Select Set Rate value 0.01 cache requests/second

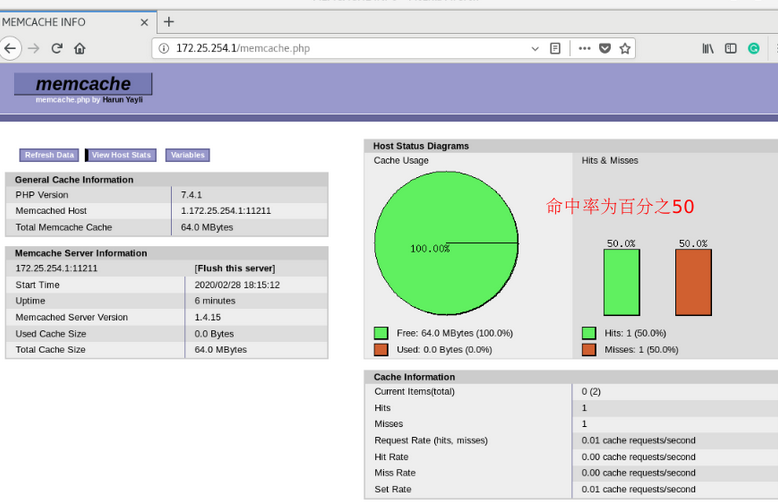639,489
